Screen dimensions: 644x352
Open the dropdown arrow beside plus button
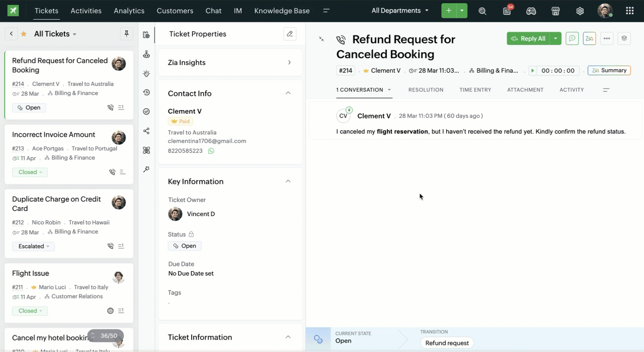[462, 11]
